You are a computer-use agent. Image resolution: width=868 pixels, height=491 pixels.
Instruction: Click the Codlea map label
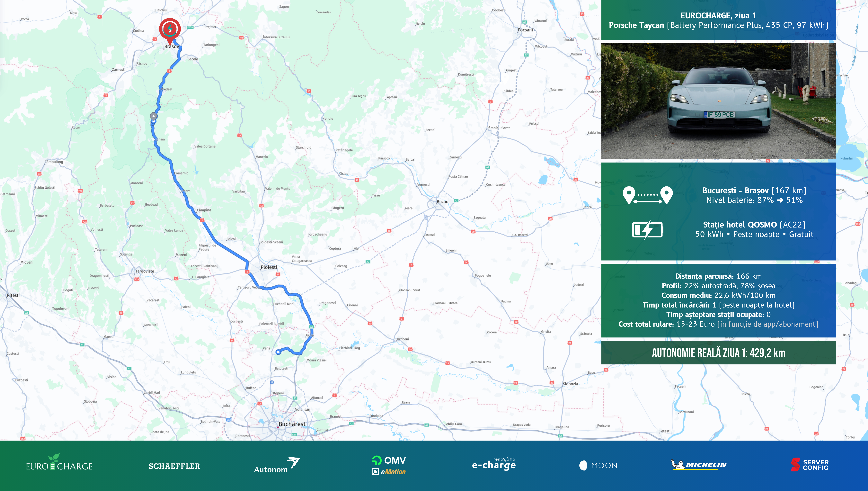click(x=138, y=31)
